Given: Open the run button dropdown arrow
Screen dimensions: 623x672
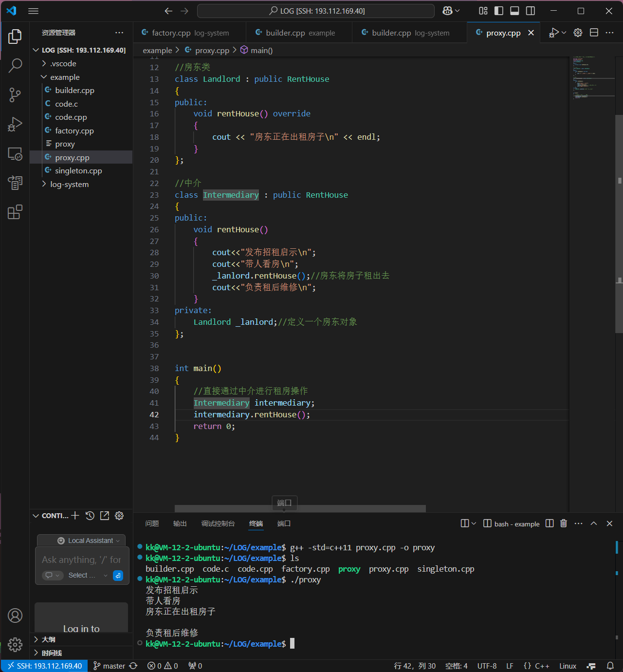Looking at the screenshot, I should point(564,33).
